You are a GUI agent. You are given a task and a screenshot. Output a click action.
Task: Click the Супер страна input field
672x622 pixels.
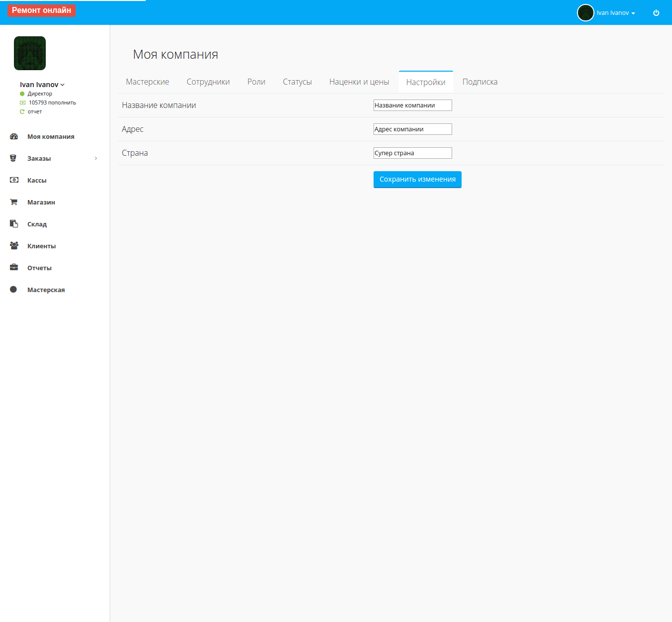tap(413, 153)
